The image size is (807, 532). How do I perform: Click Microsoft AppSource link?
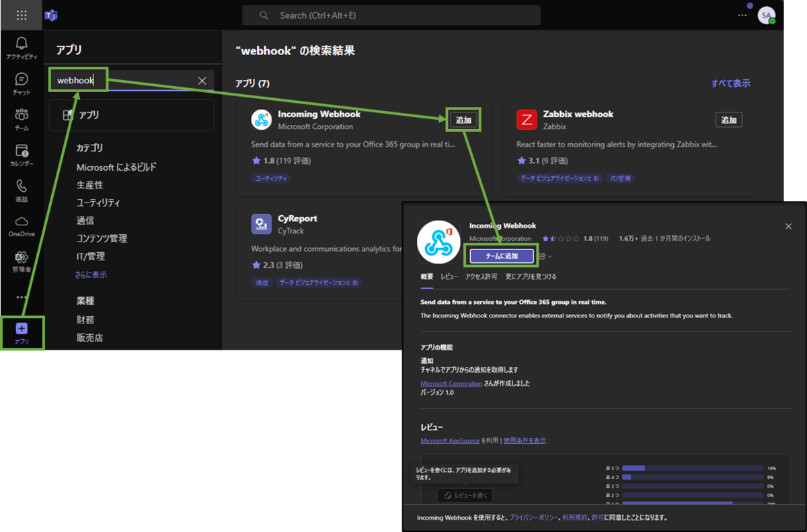[x=450, y=441]
